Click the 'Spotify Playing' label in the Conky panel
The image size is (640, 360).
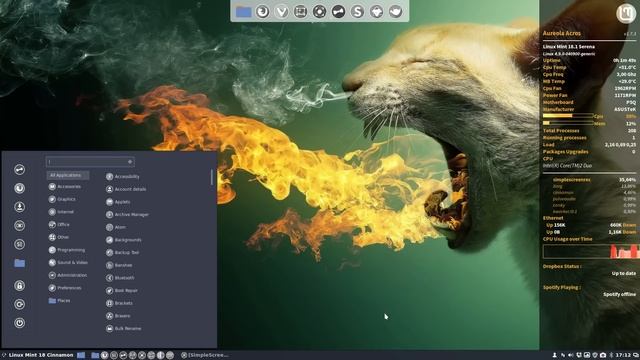tap(562, 287)
